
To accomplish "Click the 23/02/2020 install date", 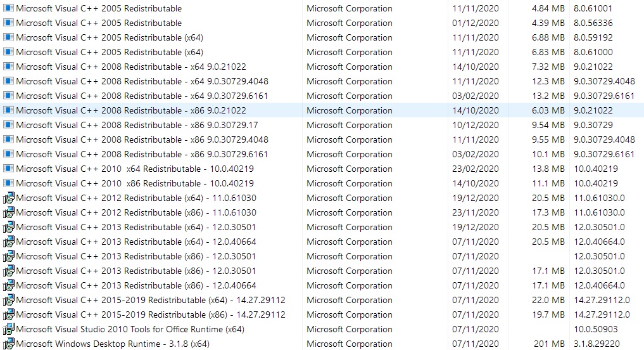I will coord(476,169).
